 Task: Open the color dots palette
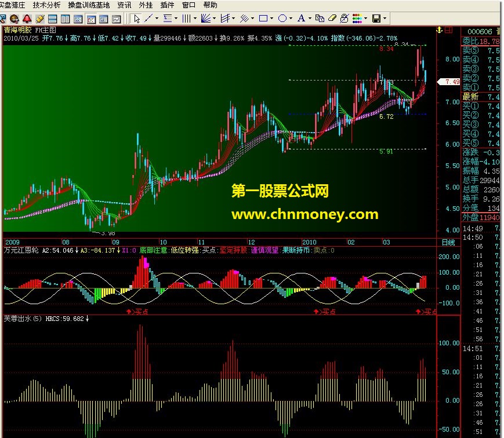click(357, 19)
